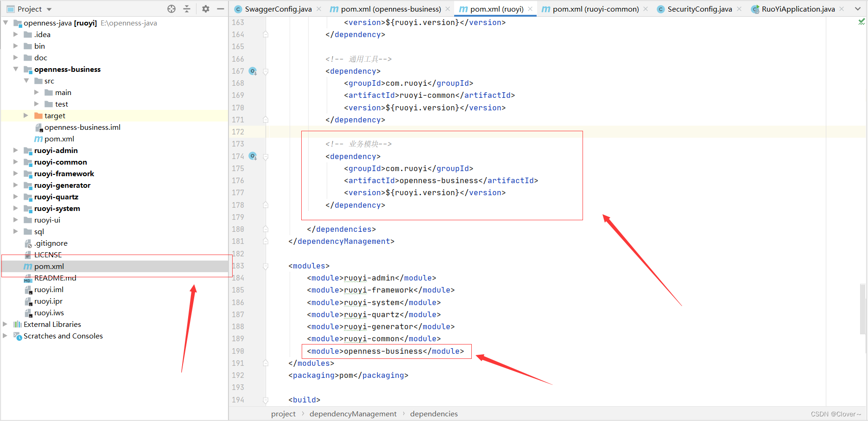Open RuoYiApplication.java tab
Image resolution: width=868 pixels, height=421 pixels.
798,9
